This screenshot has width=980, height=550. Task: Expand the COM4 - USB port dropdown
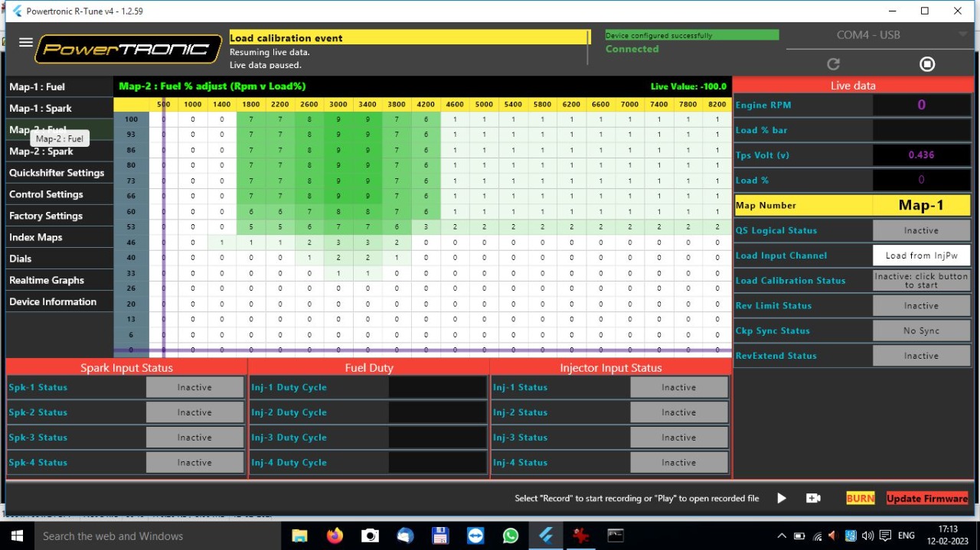click(x=962, y=35)
